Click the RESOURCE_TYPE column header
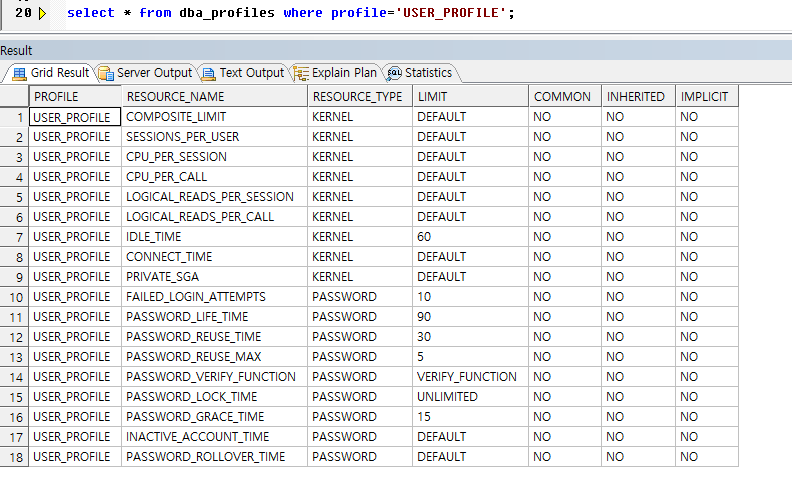This screenshot has height=490, width=792. [357, 97]
